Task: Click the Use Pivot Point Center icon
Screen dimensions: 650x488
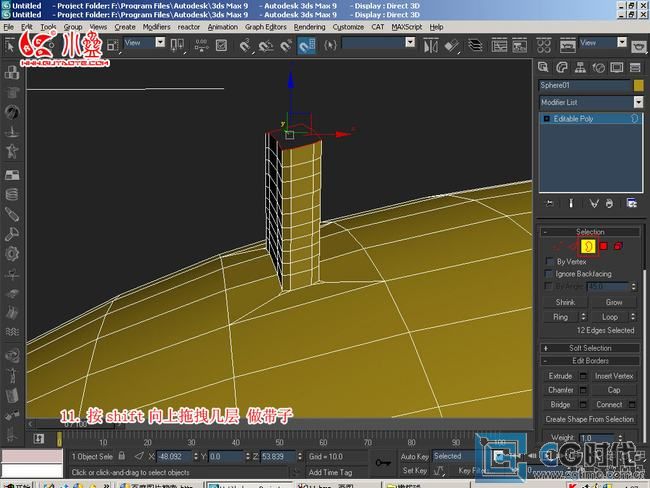Action: tap(177, 45)
